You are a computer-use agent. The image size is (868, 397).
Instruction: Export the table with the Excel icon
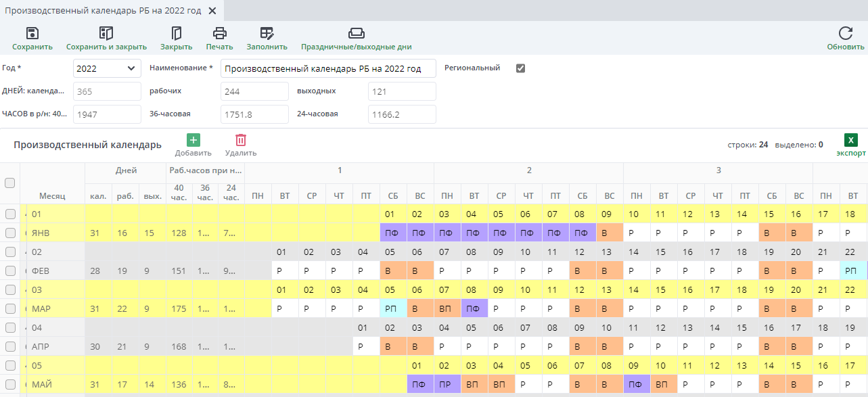(851, 140)
